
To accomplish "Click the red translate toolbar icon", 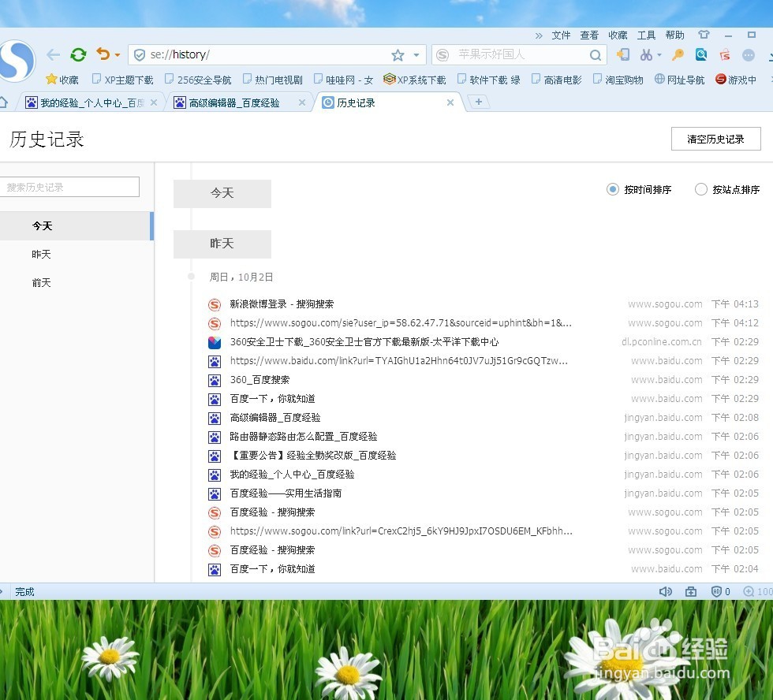I will (x=725, y=54).
